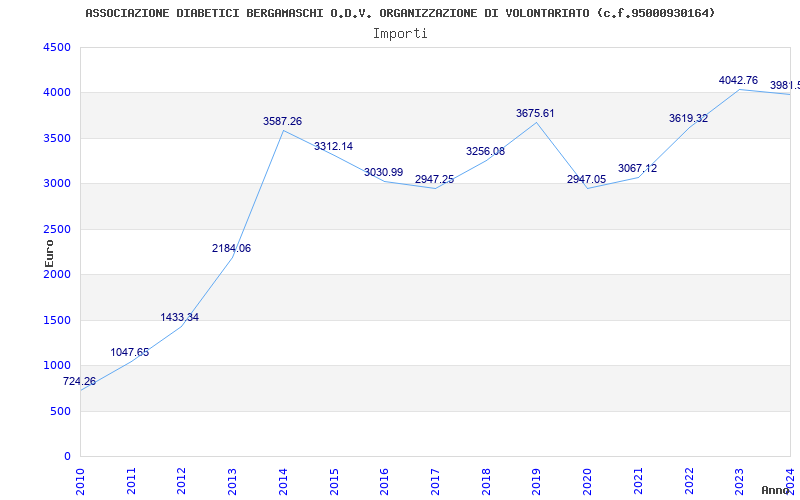The width and height of the screenshot is (800, 500).
Task: Select the 2184.06 data label
Action: click(232, 248)
